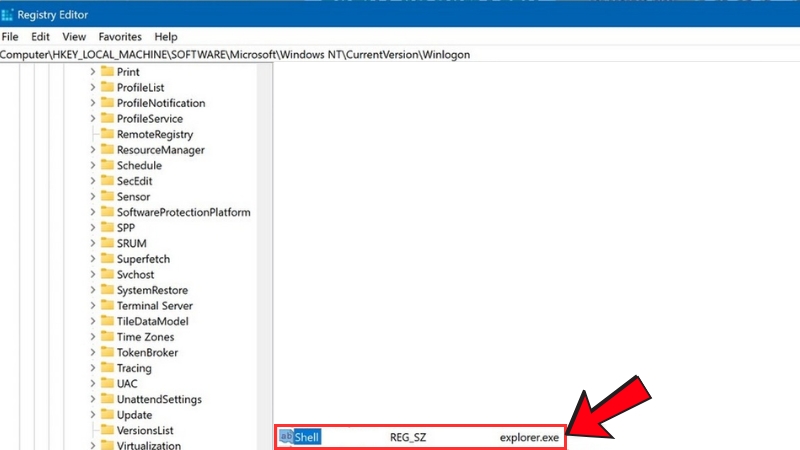Click the Shell string value icon

286,436
